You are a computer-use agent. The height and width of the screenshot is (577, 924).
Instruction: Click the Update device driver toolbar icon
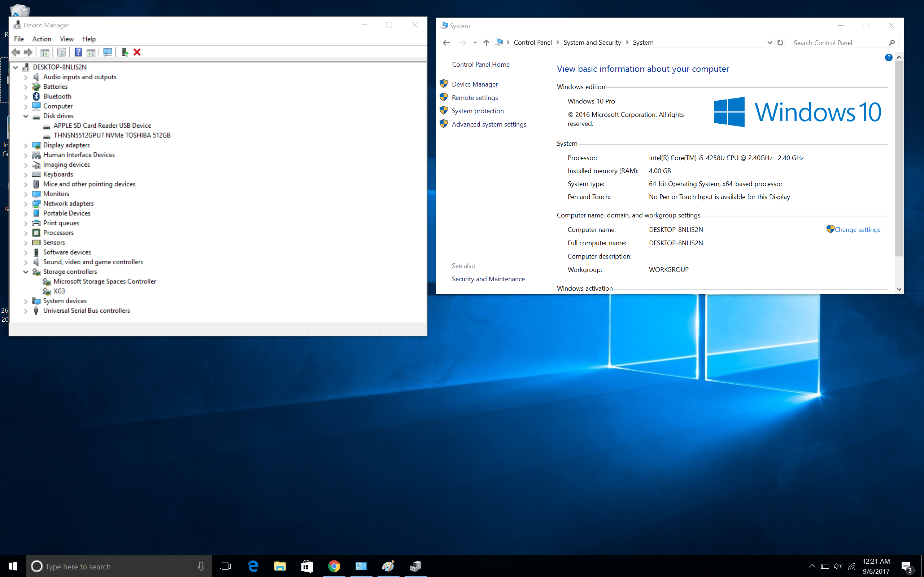[x=125, y=52]
